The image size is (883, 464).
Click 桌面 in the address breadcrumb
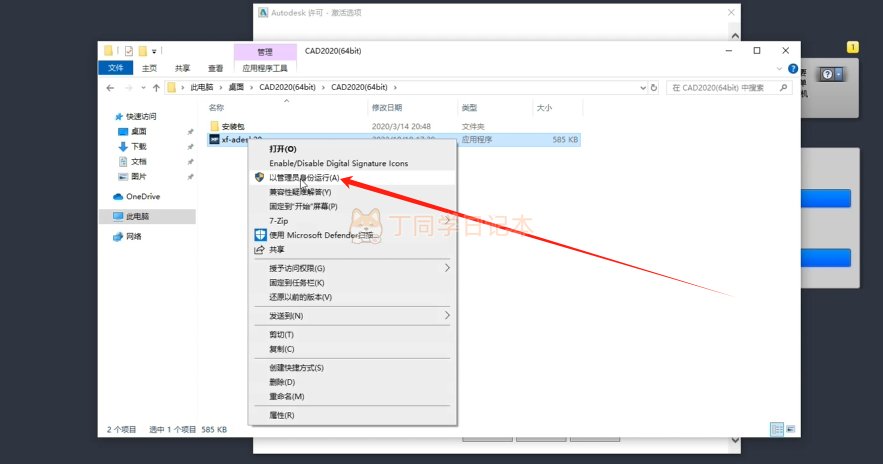pos(236,87)
